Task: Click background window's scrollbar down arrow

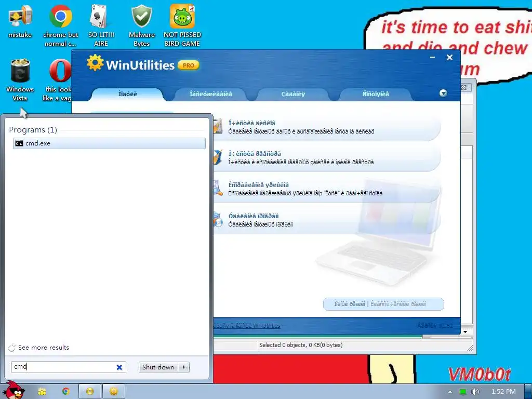Action: tap(465, 332)
